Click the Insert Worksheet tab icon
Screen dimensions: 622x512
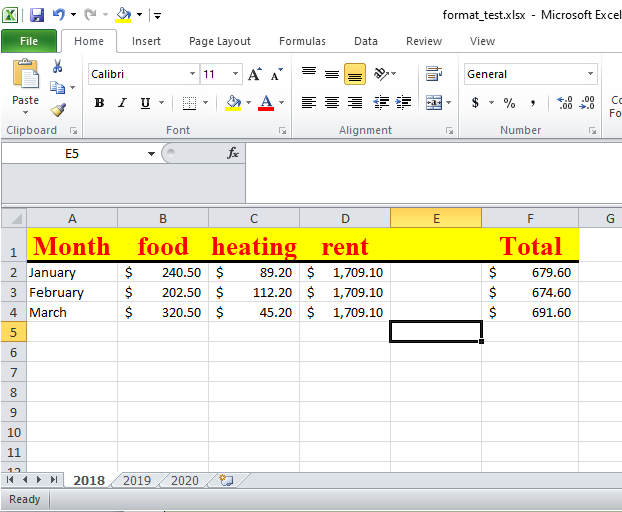coord(227,480)
